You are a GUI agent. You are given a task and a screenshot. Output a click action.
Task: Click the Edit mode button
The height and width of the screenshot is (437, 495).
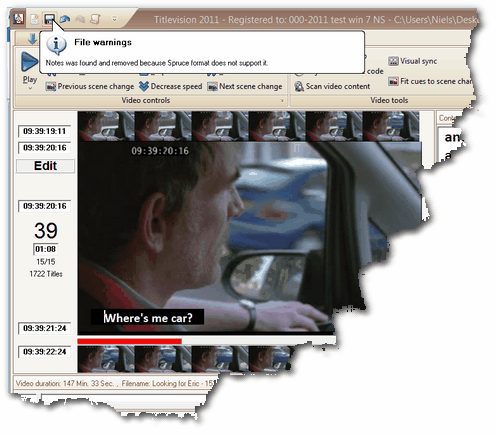[45, 166]
